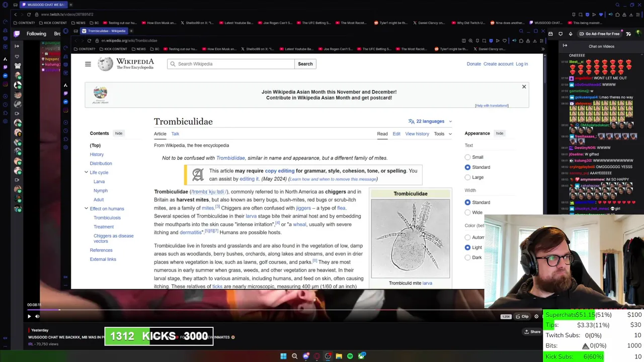The image size is (644, 362).
Task: Click the Clip button on Twitch player
Action: [x=522, y=316]
